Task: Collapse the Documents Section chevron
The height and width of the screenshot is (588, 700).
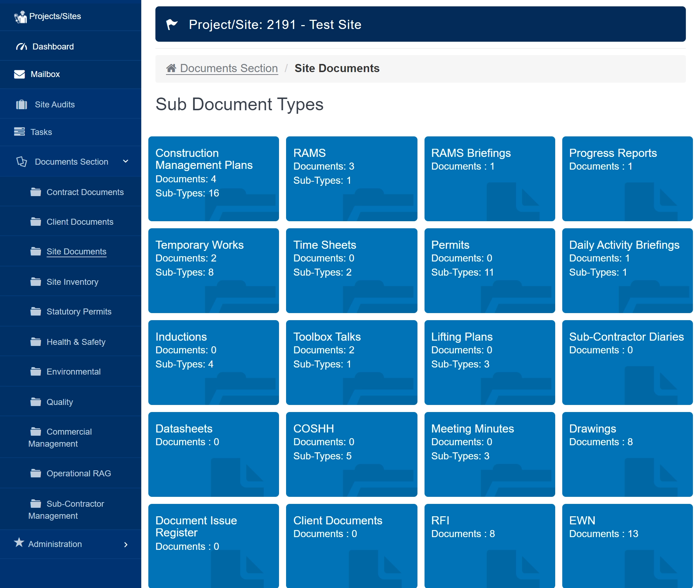Action: (125, 161)
